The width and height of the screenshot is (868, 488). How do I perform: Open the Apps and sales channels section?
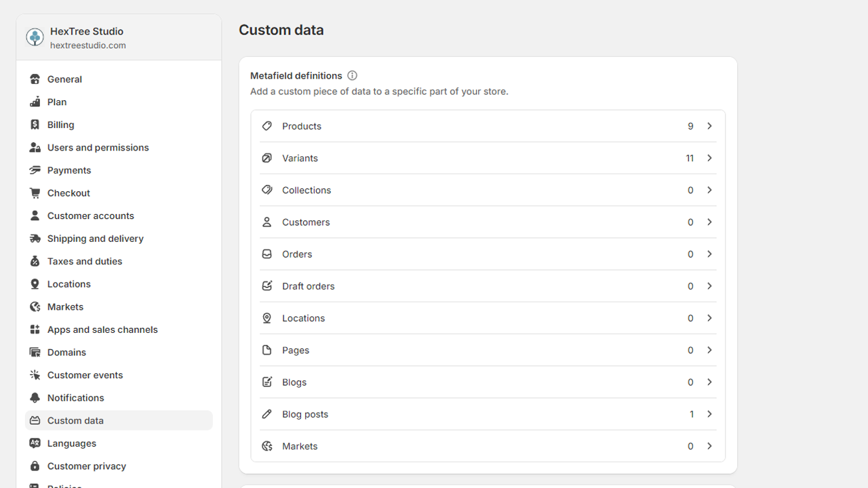point(102,329)
